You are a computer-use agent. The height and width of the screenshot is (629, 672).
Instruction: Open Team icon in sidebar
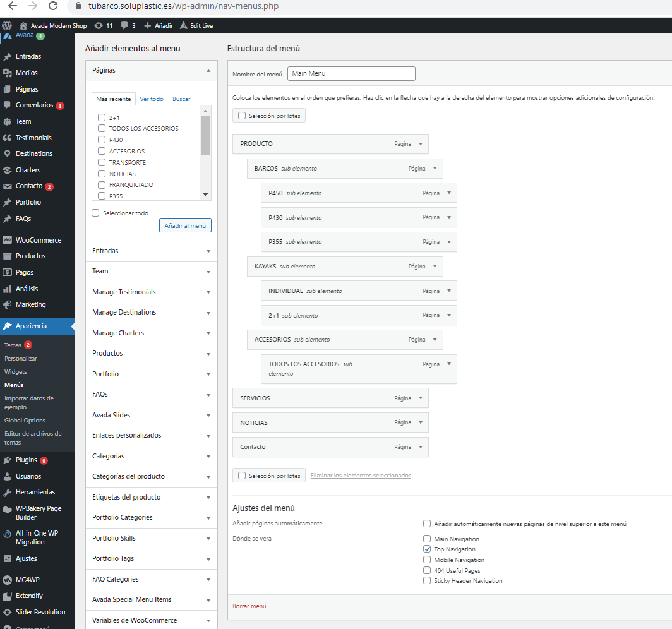(x=8, y=122)
